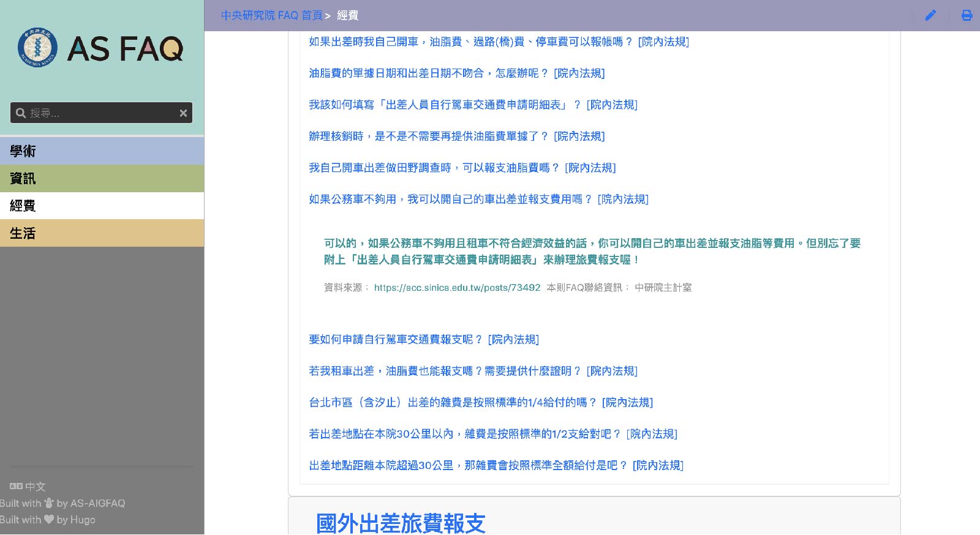Expand question 台北市區（含汐止）雜費1/4
This screenshot has height=535, width=980.
pyautogui.click(x=481, y=403)
